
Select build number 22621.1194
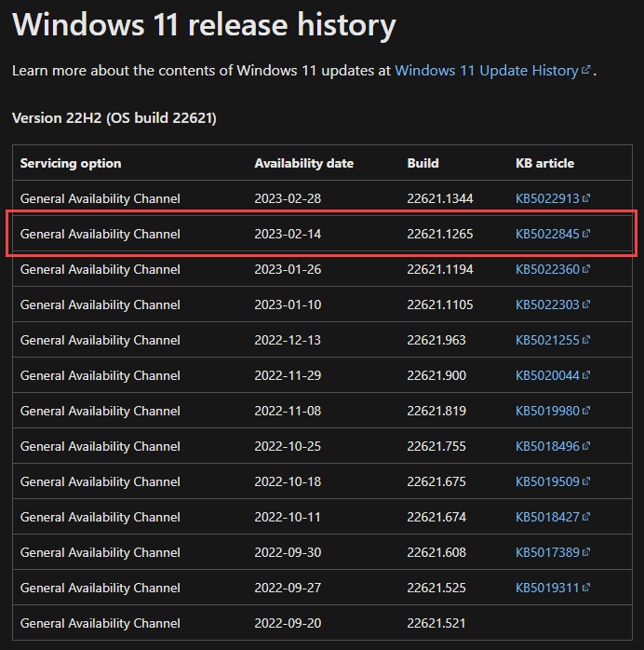point(440,269)
